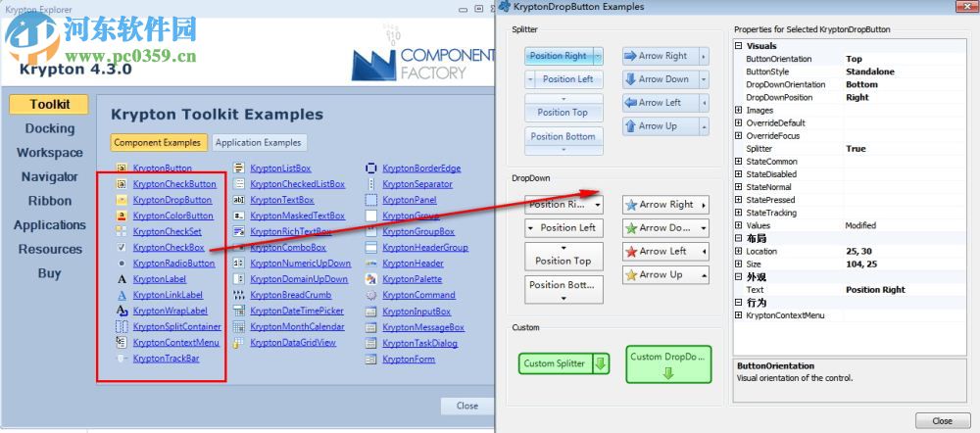Click the KryptonMonthCalendar icon
This screenshot has height=433, width=980.
click(239, 327)
